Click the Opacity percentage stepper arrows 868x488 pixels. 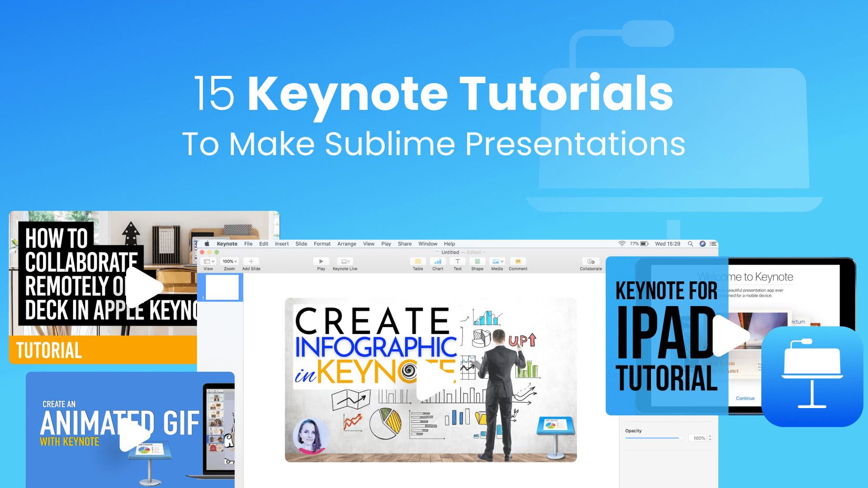(x=710, y=438)
